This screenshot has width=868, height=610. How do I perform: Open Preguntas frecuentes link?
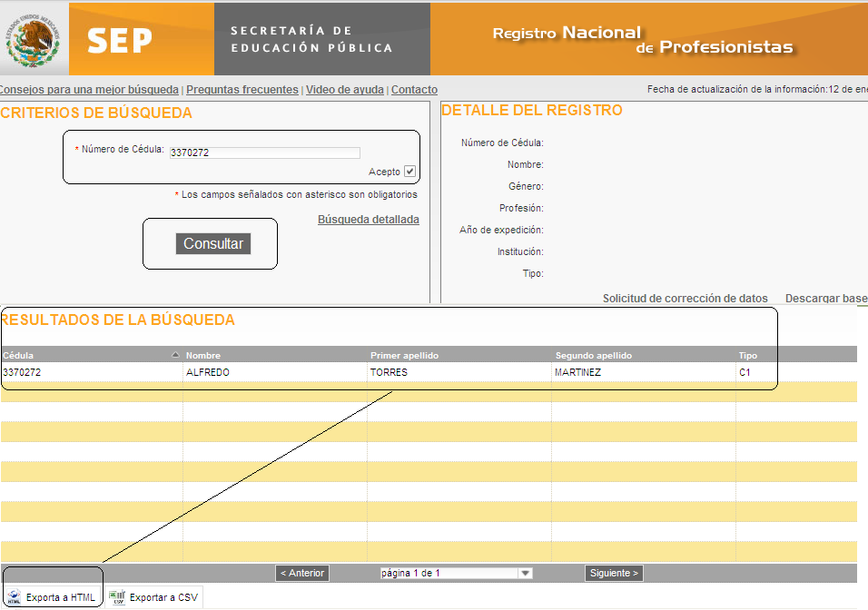(242, 90)
